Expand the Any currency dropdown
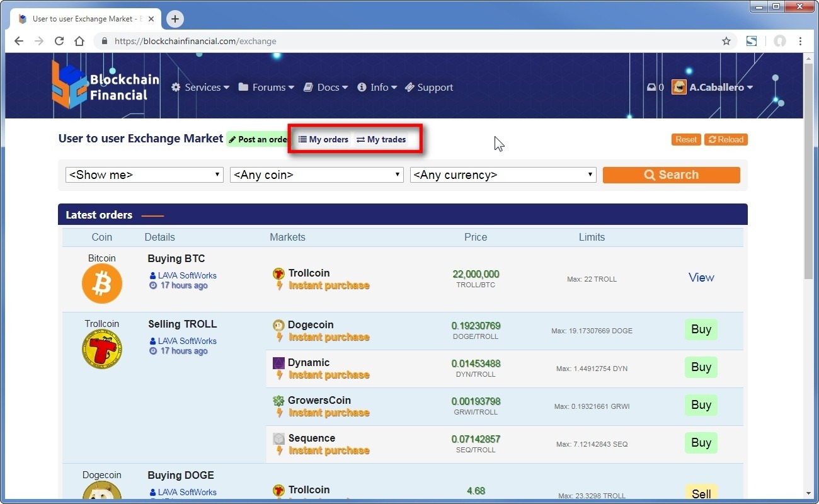This screenshot has width=819, height=504. [x=503, y=175]
